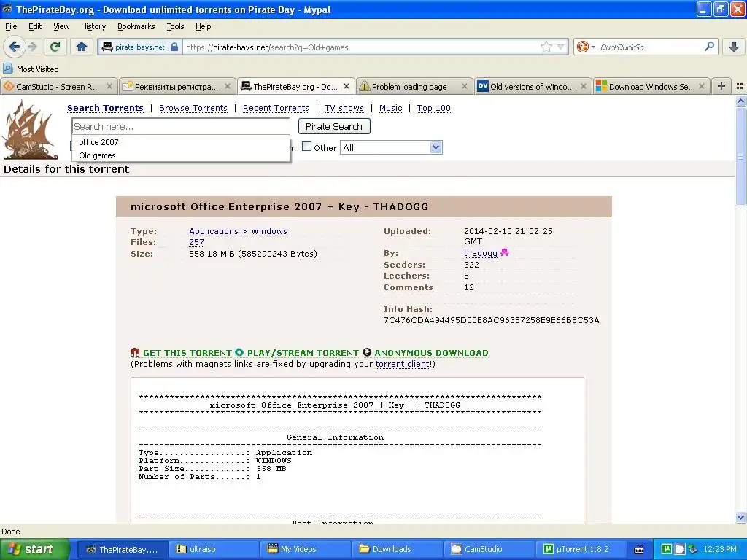Switch to Problem loading page tab
The image size is (747, 560).
tap(409, 86)
